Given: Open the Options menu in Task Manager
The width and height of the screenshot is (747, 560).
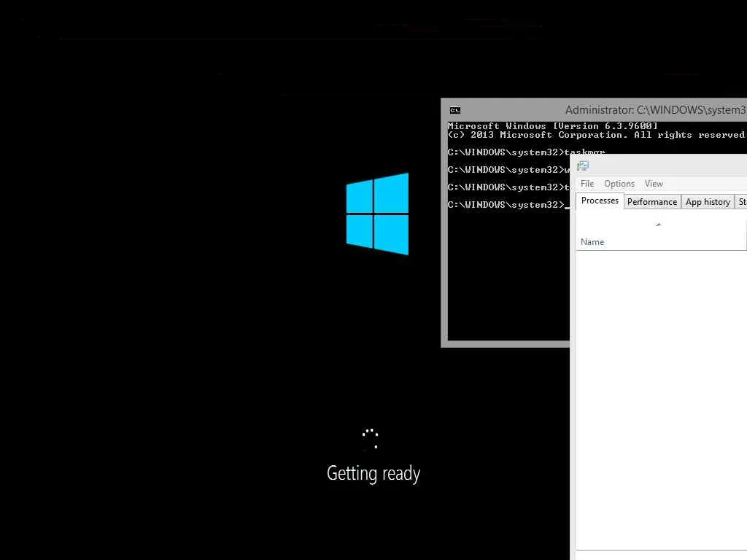Looking at the screenshot, I should 619,184.
